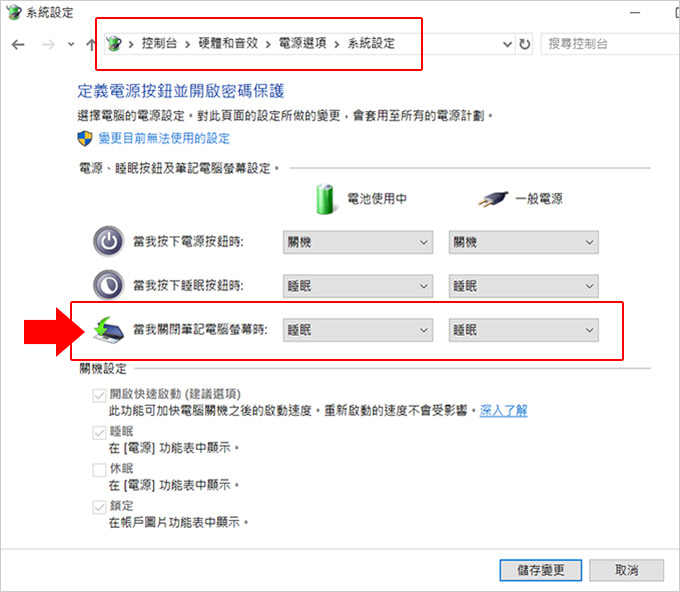
Task: Click the Up arrow to parent folder
Action: point(91,44)
